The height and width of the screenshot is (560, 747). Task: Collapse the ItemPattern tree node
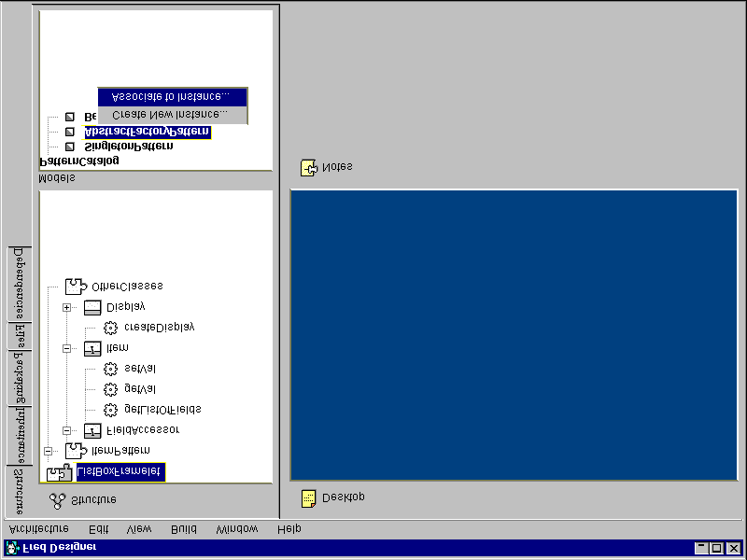(49, 451)
